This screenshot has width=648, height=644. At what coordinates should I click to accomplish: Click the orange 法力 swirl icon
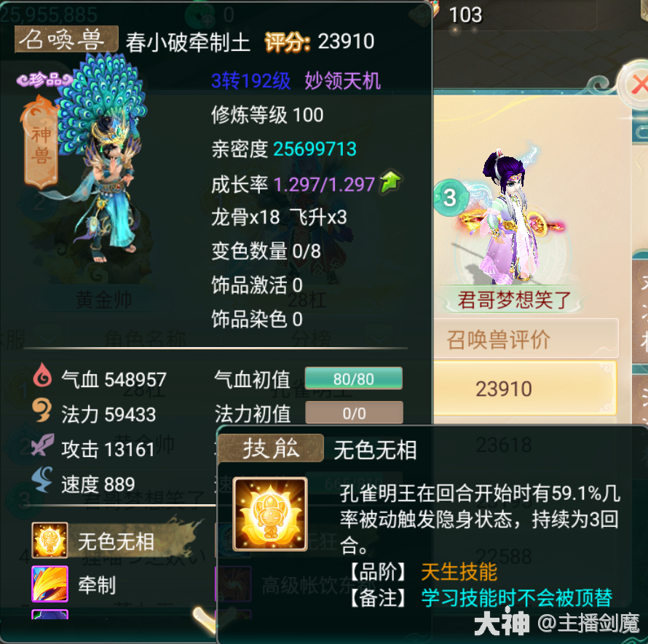coord(42,410)
